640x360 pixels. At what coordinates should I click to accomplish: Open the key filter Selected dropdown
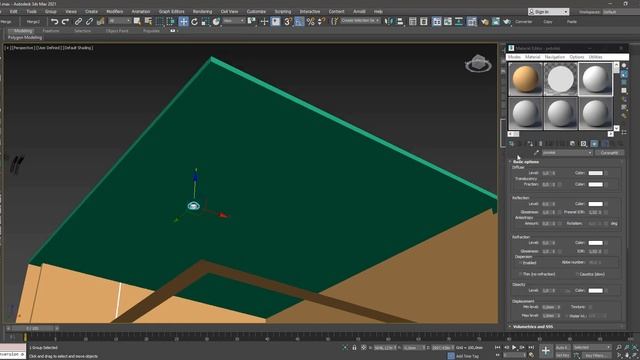(592, 347)
